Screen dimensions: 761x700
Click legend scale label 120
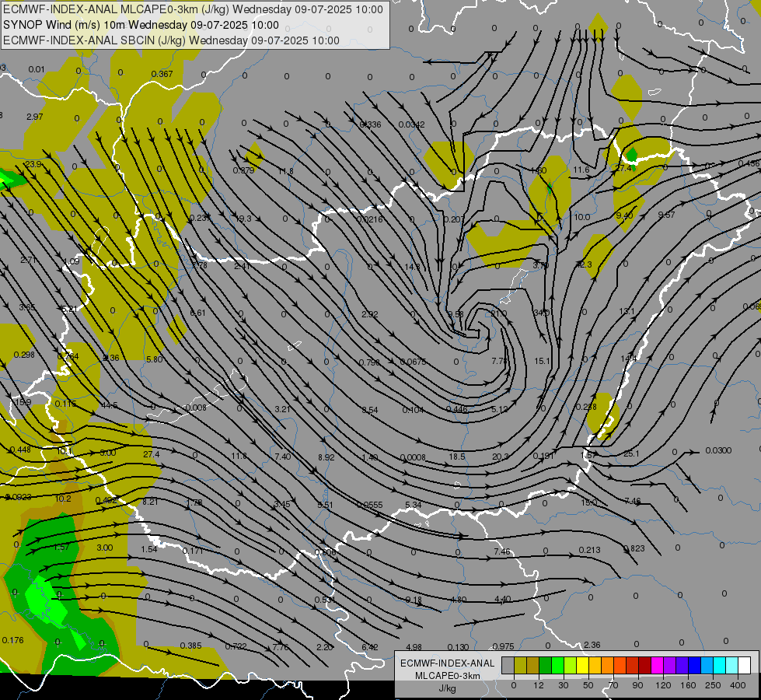tap(663, 685)
